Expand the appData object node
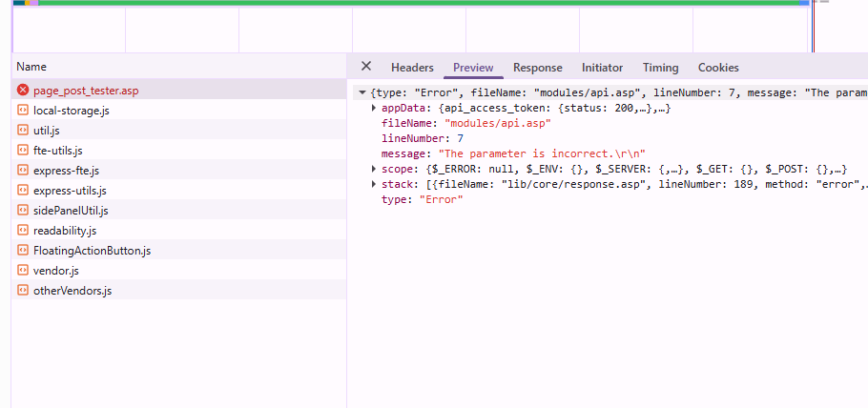Viewport: 868px width, 408px height. tap(374, 110)
